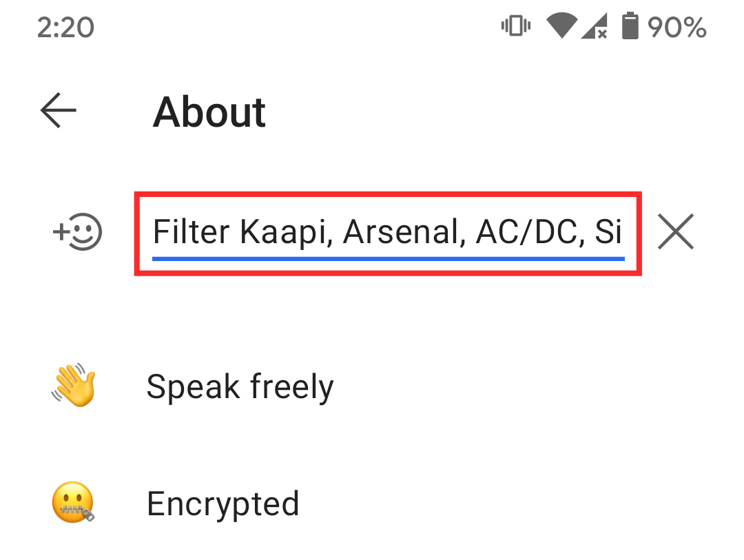The height and width of the screenshot is (560, 744).
Task: Tap the 2:20 clock in the status bar
Action: pyautogui.click(x=65, y=28)
